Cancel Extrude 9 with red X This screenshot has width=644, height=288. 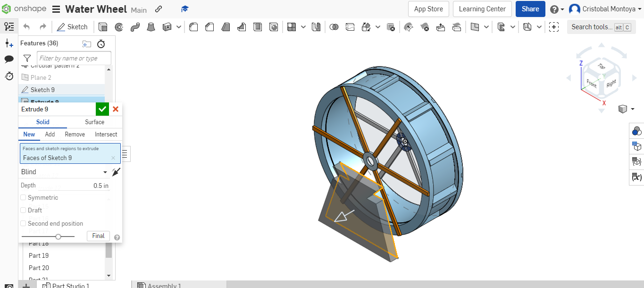pyautogui.click(x=116, y=109)
